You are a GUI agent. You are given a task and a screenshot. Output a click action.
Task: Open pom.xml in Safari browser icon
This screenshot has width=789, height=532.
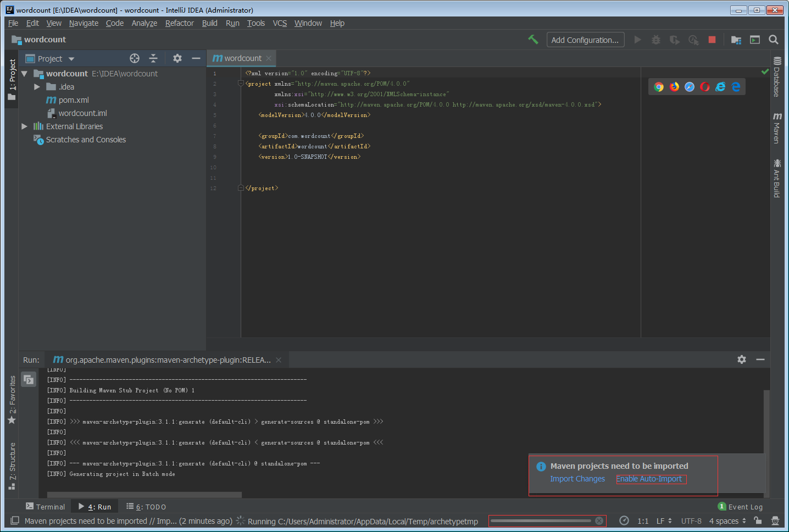point(690,87)
